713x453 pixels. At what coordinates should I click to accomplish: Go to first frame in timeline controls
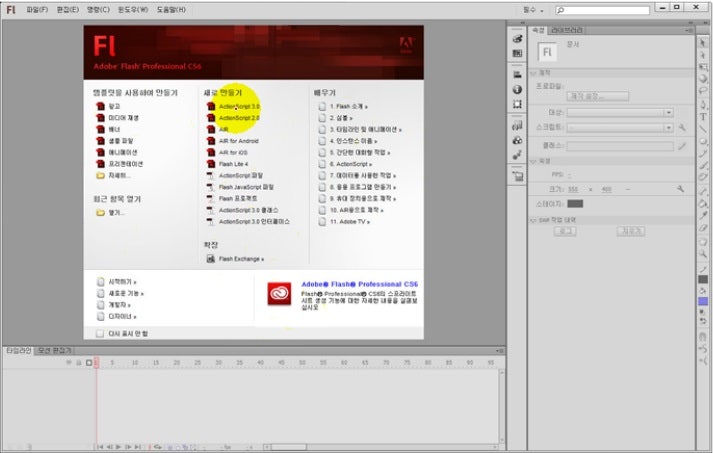click(100, 447)
